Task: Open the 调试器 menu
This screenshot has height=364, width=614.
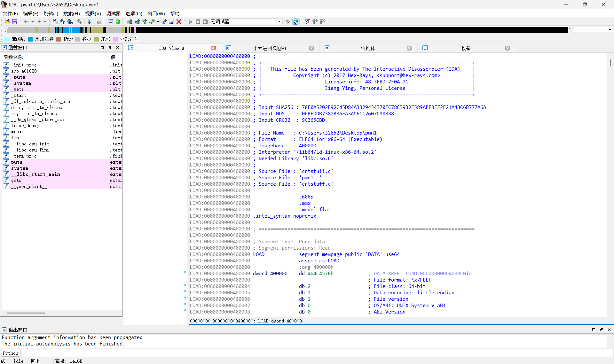Action: coord(114,13)
